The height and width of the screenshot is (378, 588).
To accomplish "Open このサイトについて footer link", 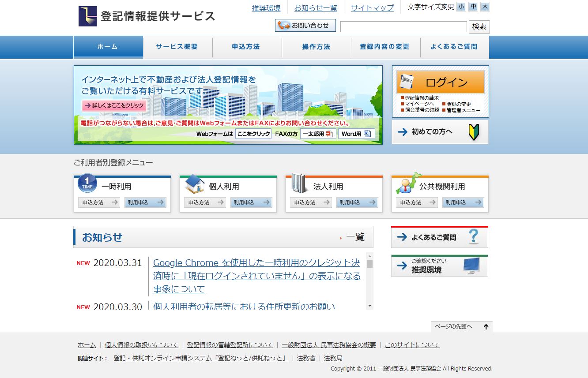I will [412, 345].
